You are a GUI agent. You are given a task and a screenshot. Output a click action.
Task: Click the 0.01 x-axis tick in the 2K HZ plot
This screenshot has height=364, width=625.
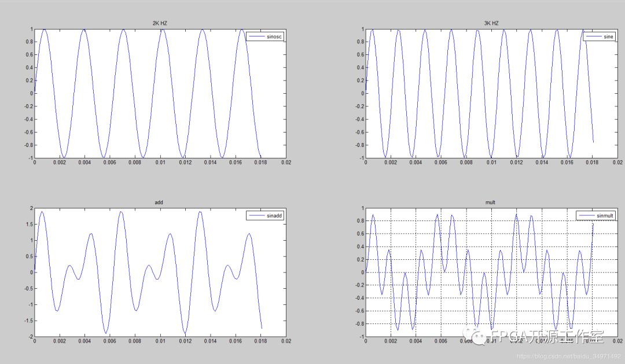(160, 163)
